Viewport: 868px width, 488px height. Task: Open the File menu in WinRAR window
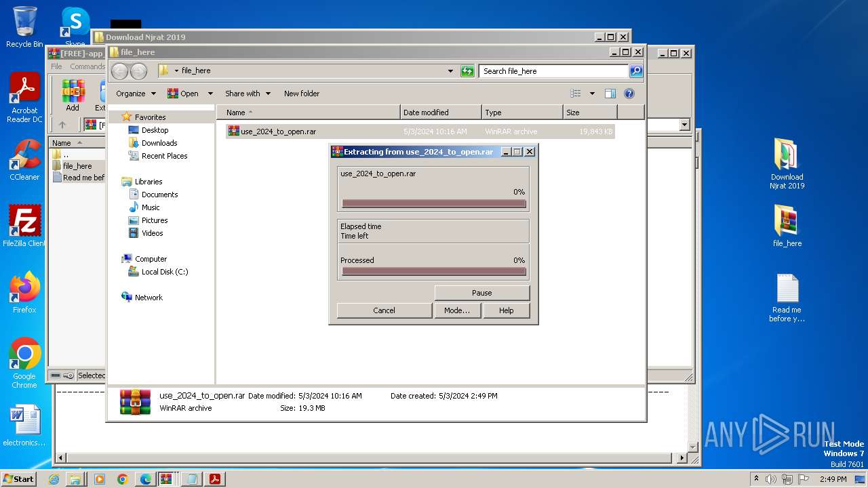57,66
